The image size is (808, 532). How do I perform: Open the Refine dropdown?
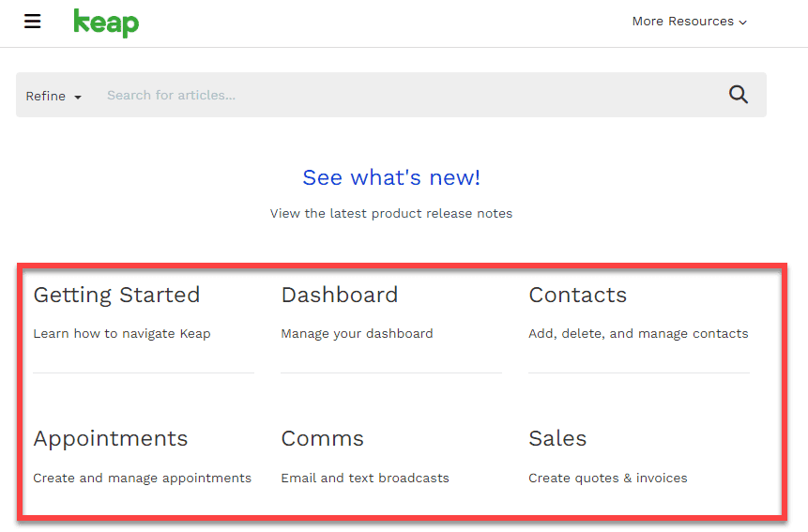pos(53,97)
